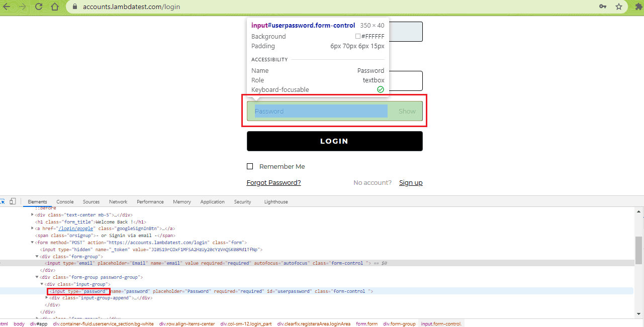Reload the page with the refresh icon
Image resolution: width=644 pixels, height=327 pixels.
point(39,7)
